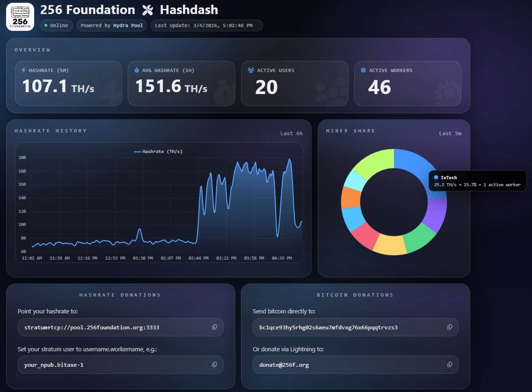The width and height of the screenshot is (532, 392).
Task: Copy the Lightning donation address icon
Action: click(449, 364)
